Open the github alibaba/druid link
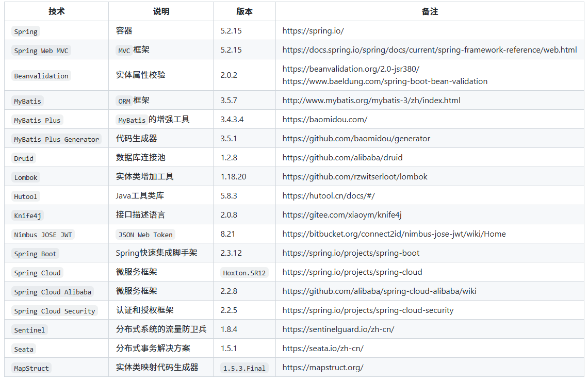This screenshot has width=588, height=381. tap(342, 158)
